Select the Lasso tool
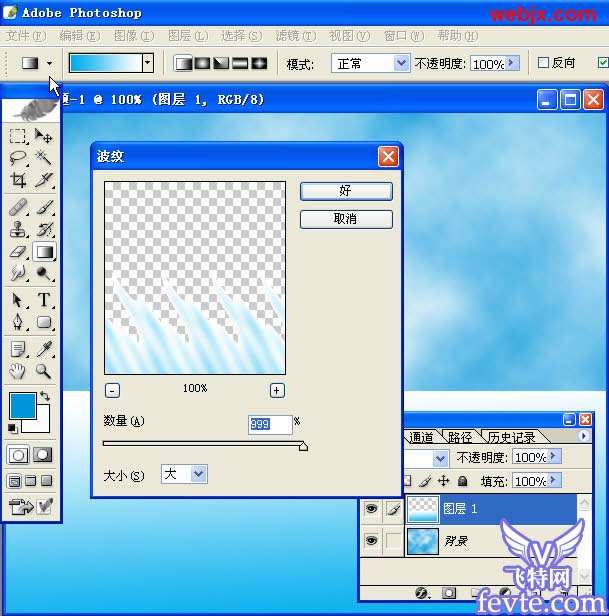The image size is (609, 616). click(x=17, y=158)
